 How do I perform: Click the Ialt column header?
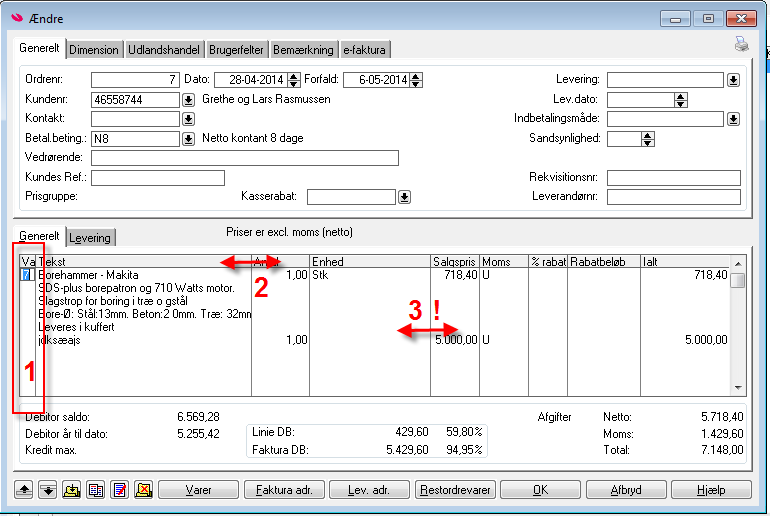tap(686, 262)
